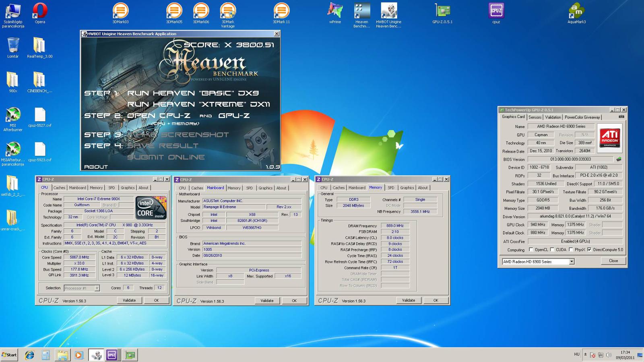This screenshot has width=644, height=362.
Task: Open the cpuz desktop shortcut
Action: pos(496,13)
